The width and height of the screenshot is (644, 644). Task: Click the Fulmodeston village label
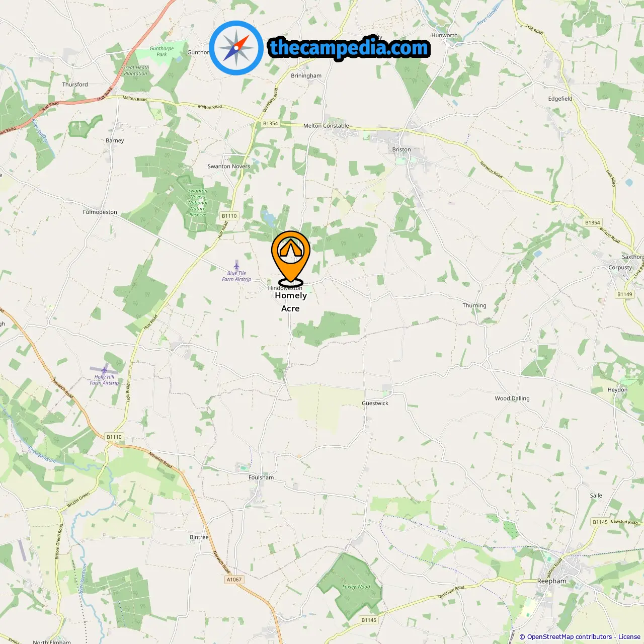pos(100,212)
